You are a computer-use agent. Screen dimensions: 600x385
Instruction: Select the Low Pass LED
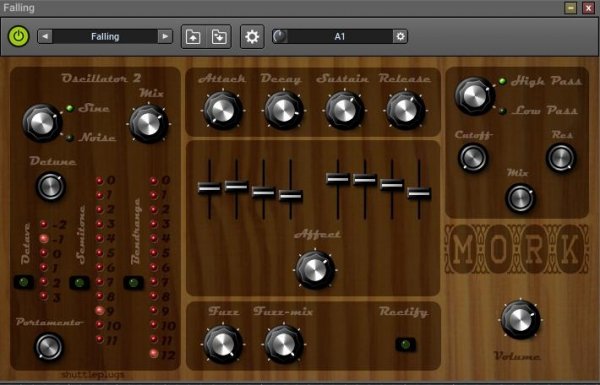(x=502, y=111)
